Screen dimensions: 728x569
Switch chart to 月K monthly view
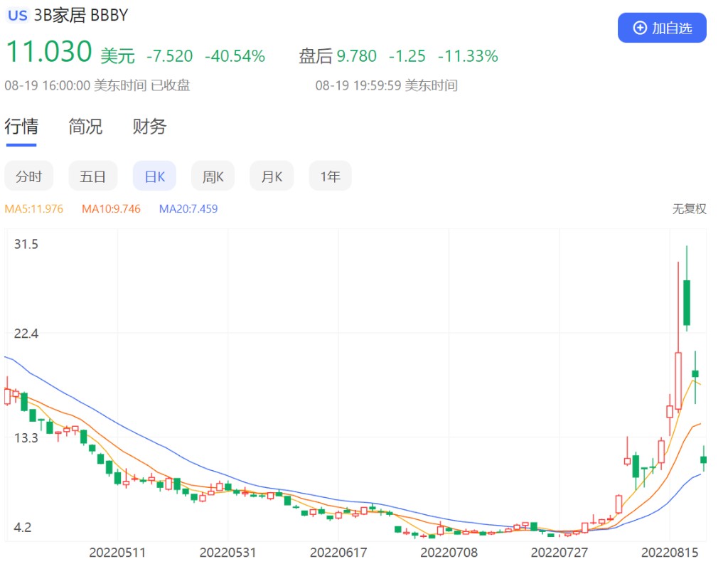point(272,176)
